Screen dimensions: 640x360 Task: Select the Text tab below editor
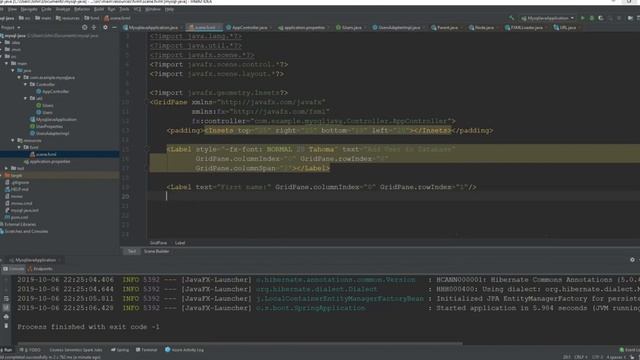pos(131,251)
